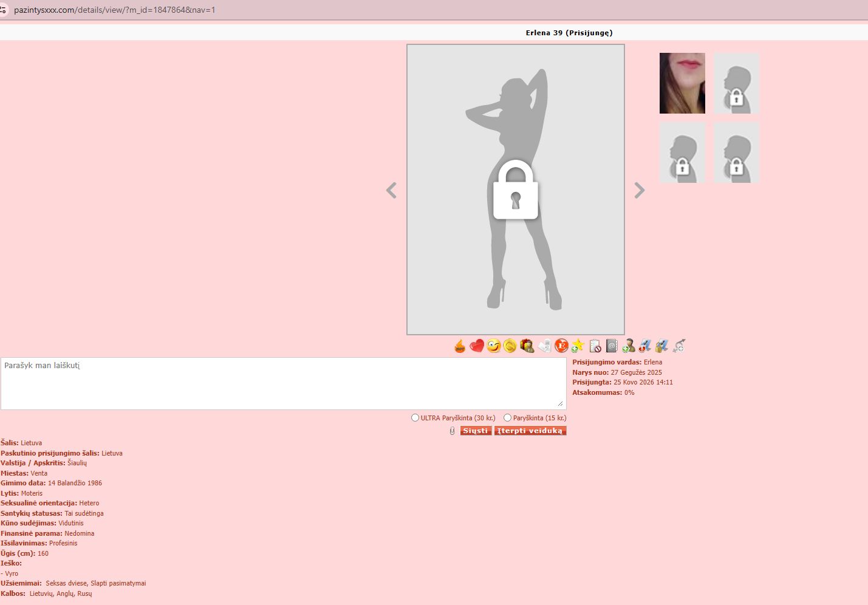This screenshot has width=868, height=605.
Task: Click the gift box icon
Action: (527, 346)
